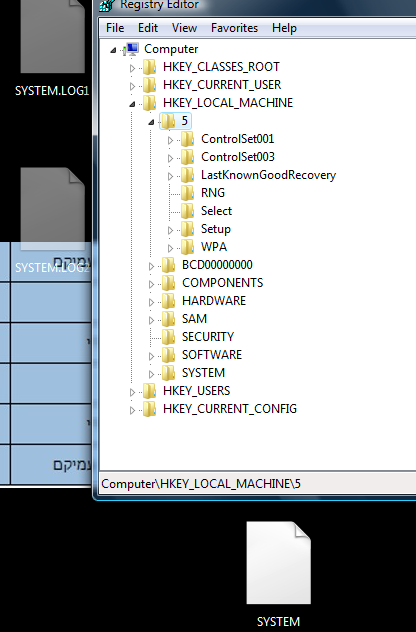The image size is (416, 632).
Task: Select the HKEY_CURRENT_CONFIG label
Action: (230, 409)
